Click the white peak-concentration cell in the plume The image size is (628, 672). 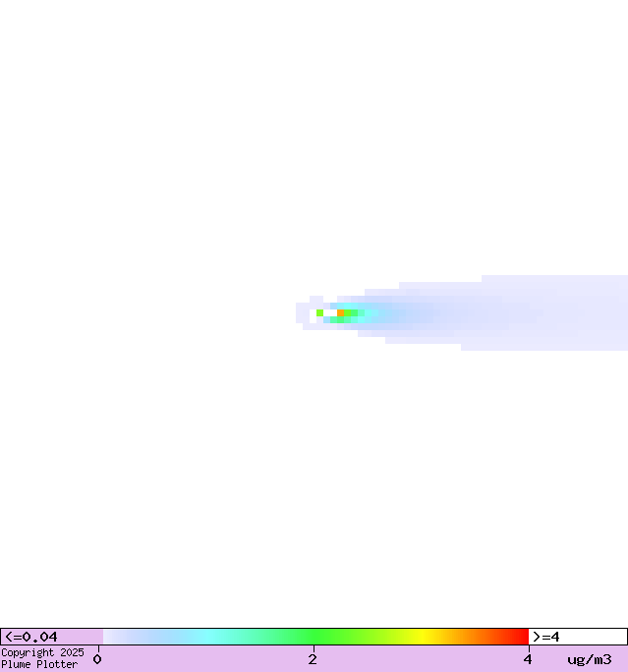click(330, 312)
